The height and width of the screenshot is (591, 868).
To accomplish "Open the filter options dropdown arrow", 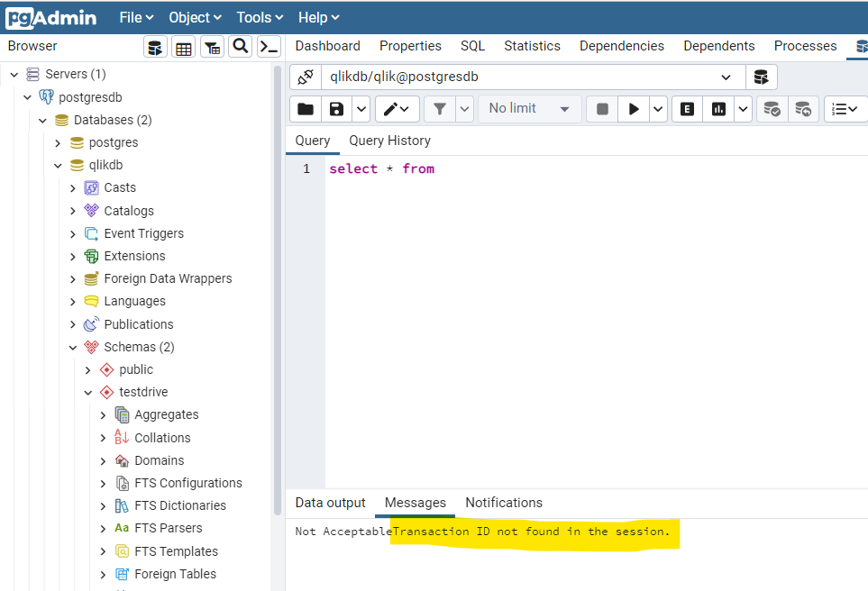I will [464, 109].
